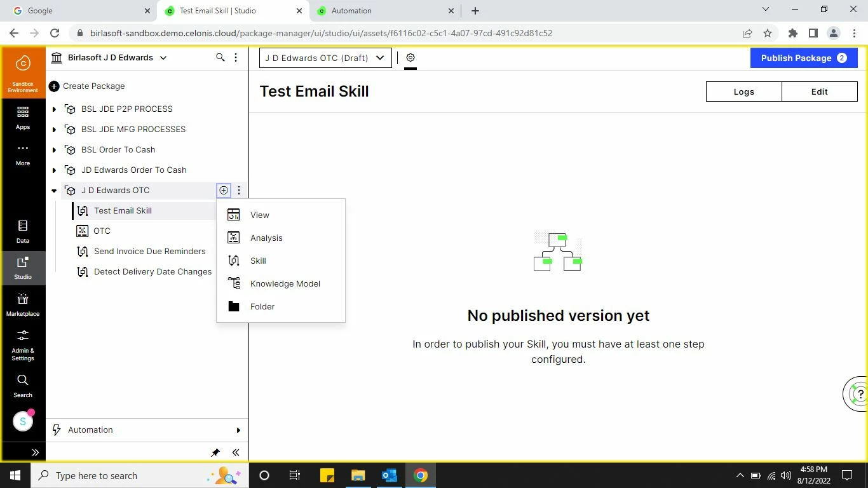Choose View from the add menu

pyautogui.click(x=281, y=215)
